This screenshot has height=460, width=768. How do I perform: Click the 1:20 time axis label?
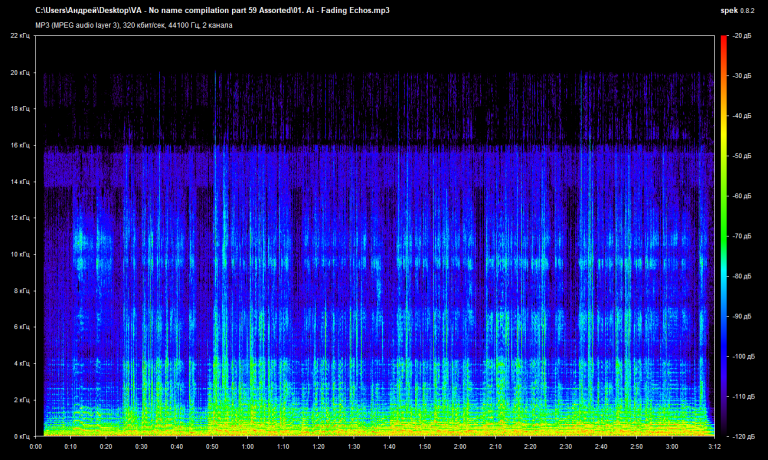[x=318, y=447]
